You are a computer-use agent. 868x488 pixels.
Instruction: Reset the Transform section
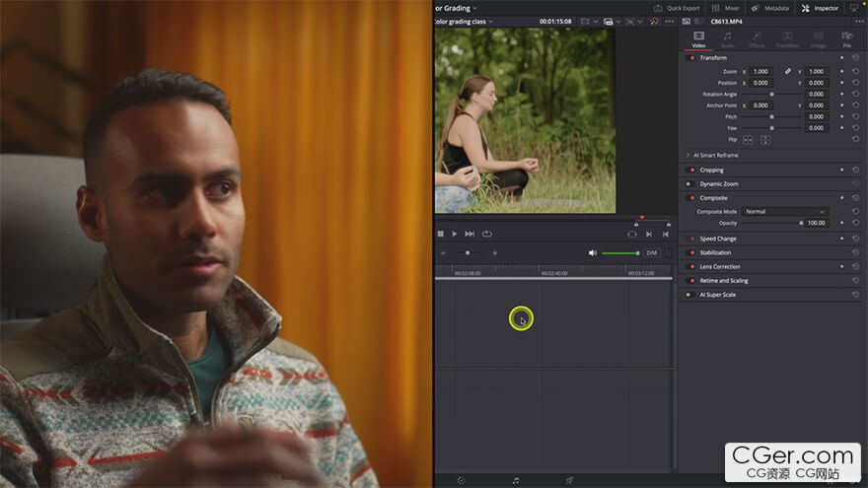tap(856, 57)
